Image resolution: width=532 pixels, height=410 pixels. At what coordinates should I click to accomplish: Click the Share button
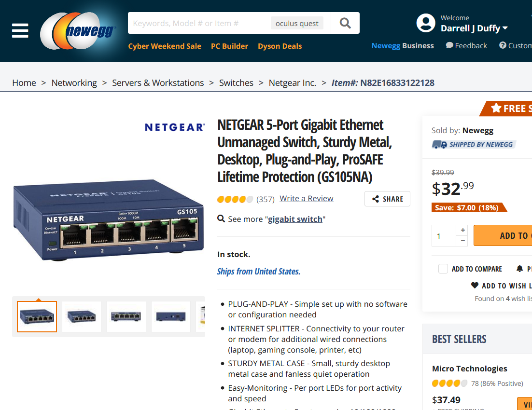point(387,199)
